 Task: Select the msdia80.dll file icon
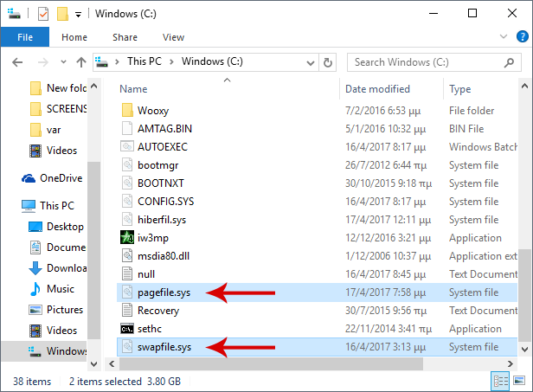(x=127, y=255)
